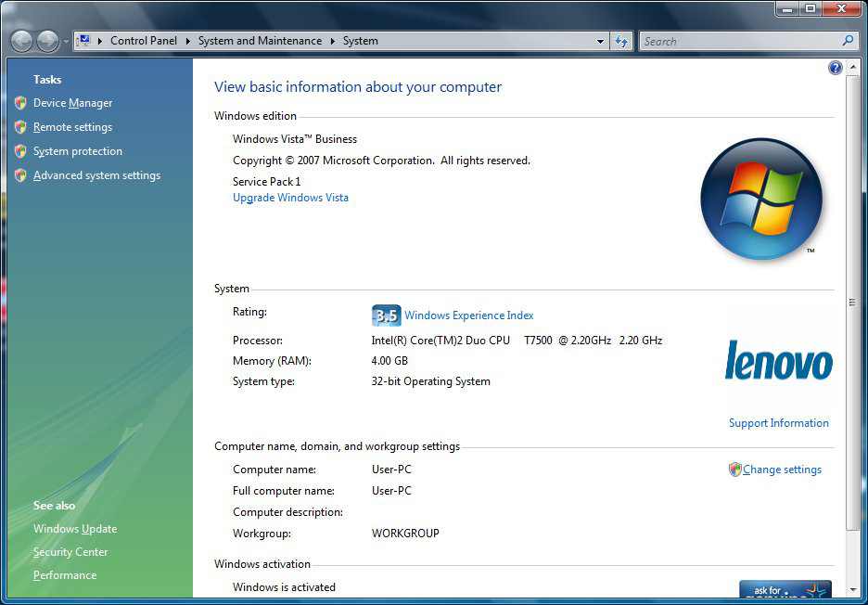Screen dimensions: 868x605
Task: Select the System breadcrumb segment
Action: coord(361,41)
